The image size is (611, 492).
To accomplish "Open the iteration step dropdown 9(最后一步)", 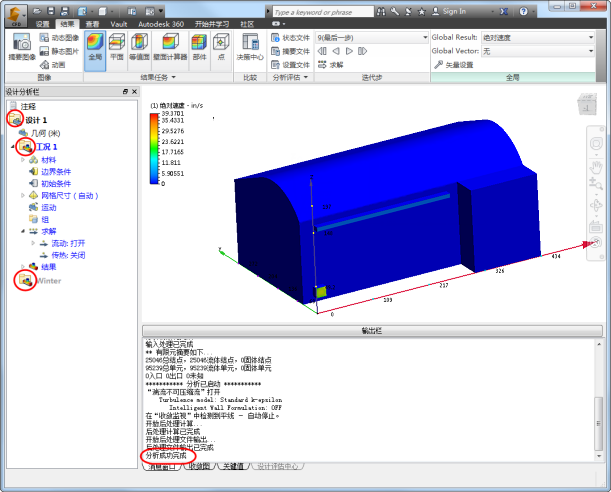I will coord(372,38).
